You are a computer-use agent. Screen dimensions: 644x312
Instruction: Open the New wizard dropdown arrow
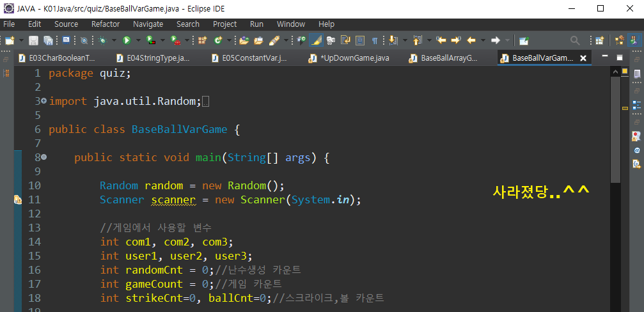coord(20,40)
